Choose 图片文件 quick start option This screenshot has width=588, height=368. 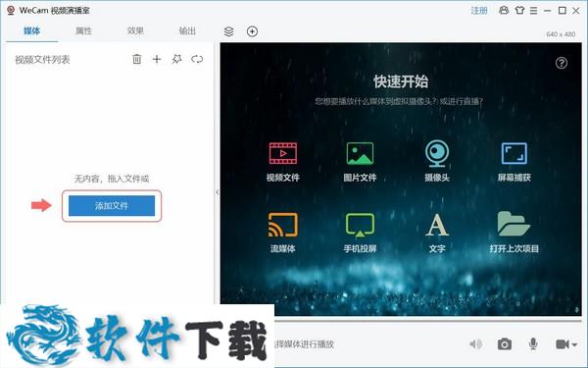[x=360, y=162]
